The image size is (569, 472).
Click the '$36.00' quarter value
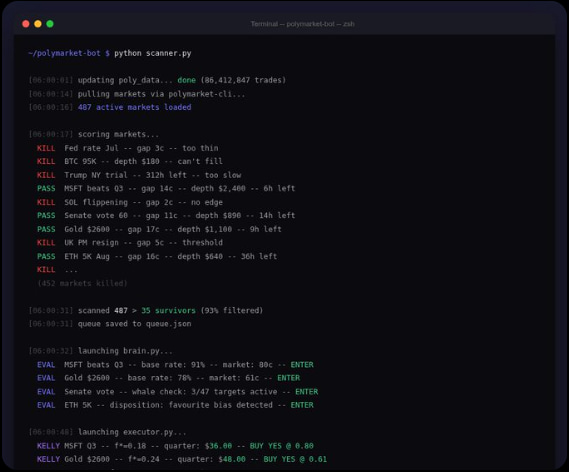tap(218, 446)
